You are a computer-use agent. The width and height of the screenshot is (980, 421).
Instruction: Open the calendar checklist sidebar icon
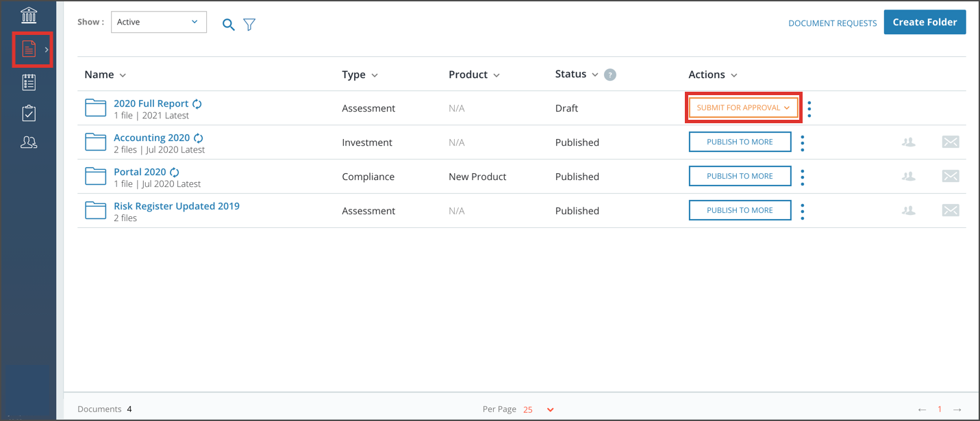pyautogui.click(x=29, y=83)
